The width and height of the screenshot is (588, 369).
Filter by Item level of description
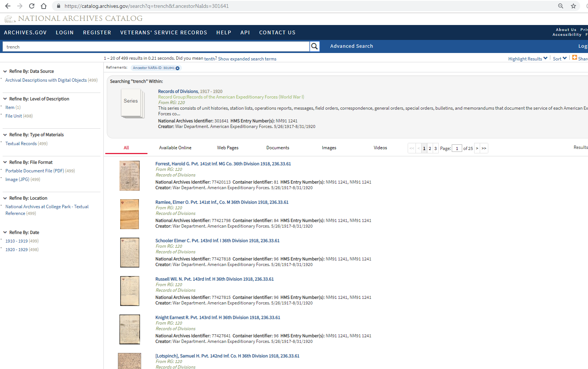(x=10, y=107)
